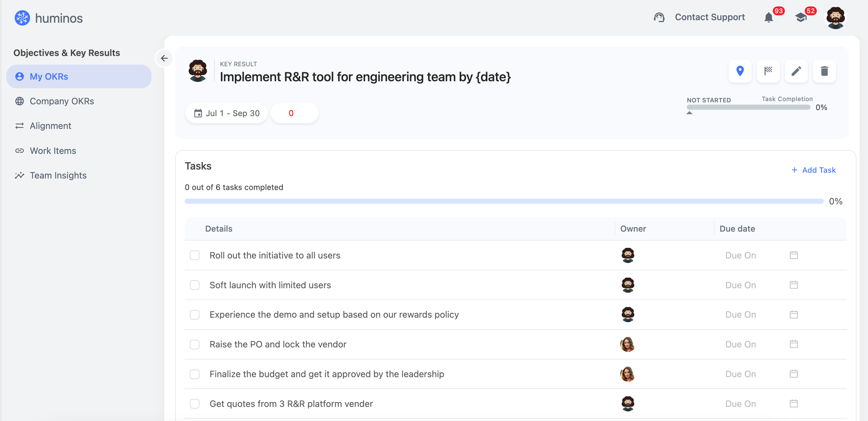Click 'Due On' field for Roll out task

740,255
